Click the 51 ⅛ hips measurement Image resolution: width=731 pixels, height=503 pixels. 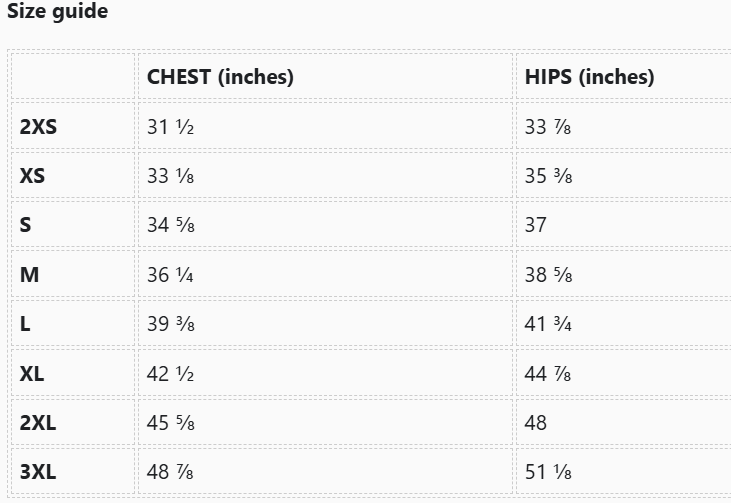pyautogui.click(x=548, y=472)
